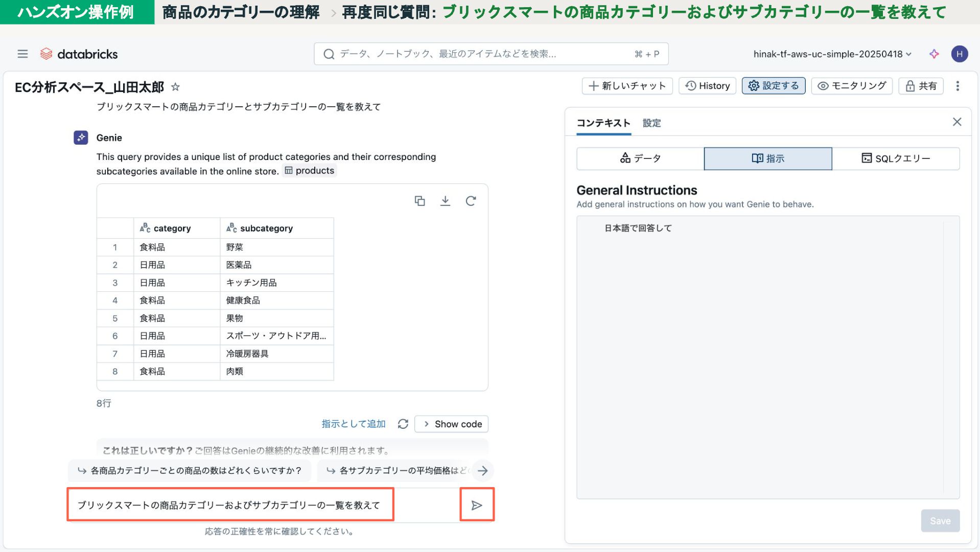Image resolution: width=980 pixels, height=552 pixels.
Task: Open the hamburger sidebar menu
Action: (x=22, y=54)
